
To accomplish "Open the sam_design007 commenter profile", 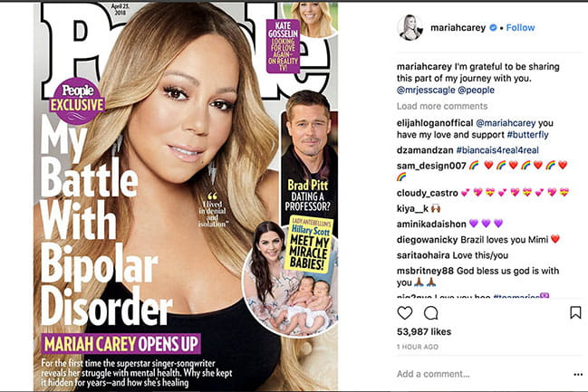I will (431, 166).
